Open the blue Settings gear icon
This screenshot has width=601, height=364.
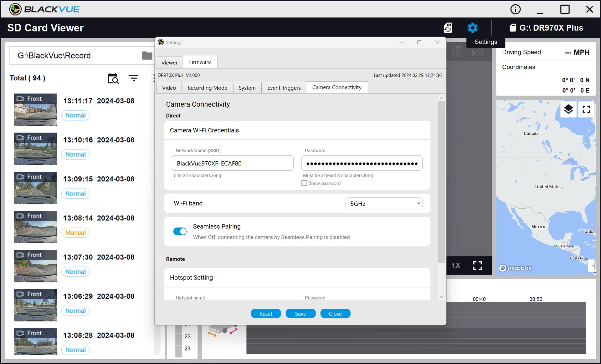pyautogui.click(x=472, y=28)
